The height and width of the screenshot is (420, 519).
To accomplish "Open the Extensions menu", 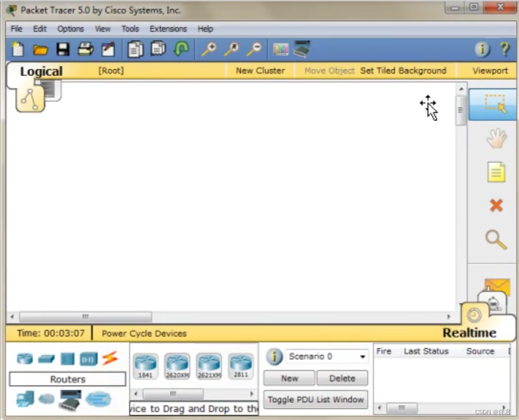I will (x=168, y=29).
